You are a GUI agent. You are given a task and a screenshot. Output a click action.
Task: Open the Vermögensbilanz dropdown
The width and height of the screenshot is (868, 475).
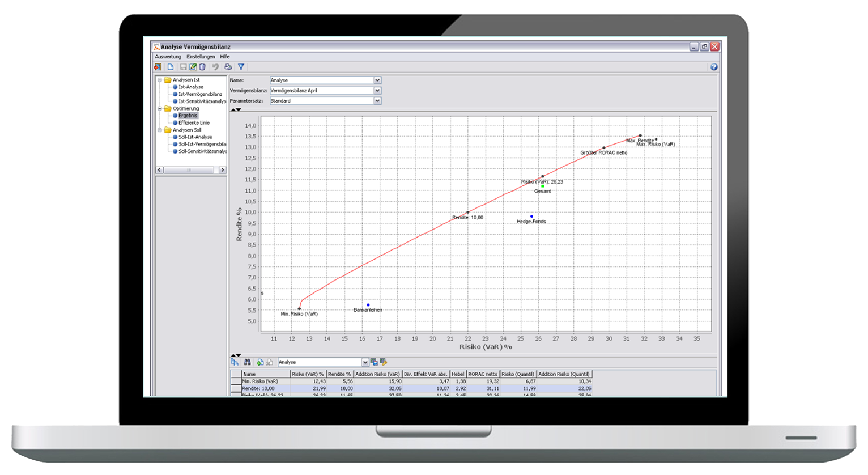click(377, 91)
